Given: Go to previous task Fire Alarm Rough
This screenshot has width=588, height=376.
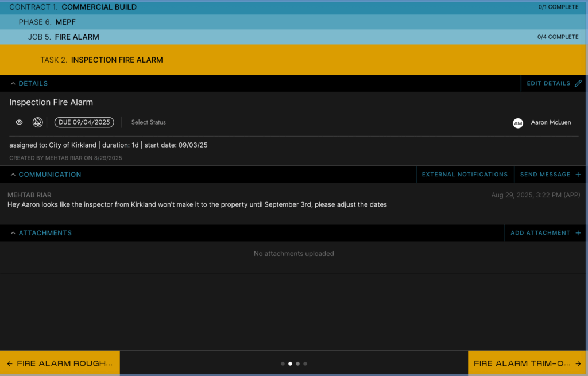Looking at the screenshot, I should 60,363.
